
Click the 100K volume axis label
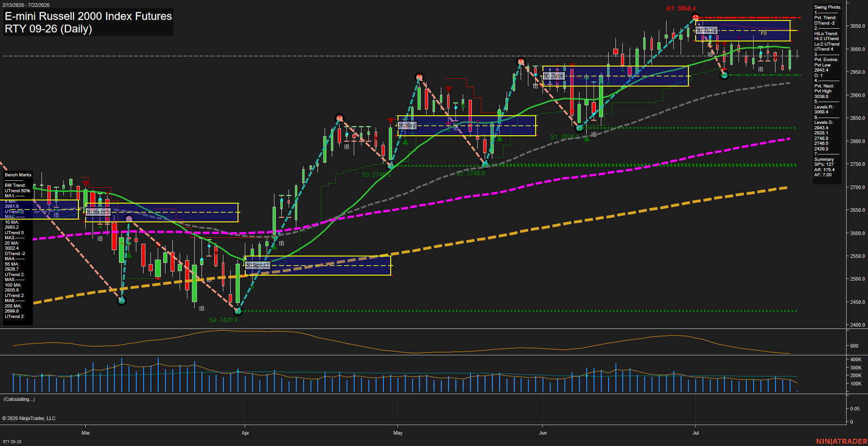(856, 384)
